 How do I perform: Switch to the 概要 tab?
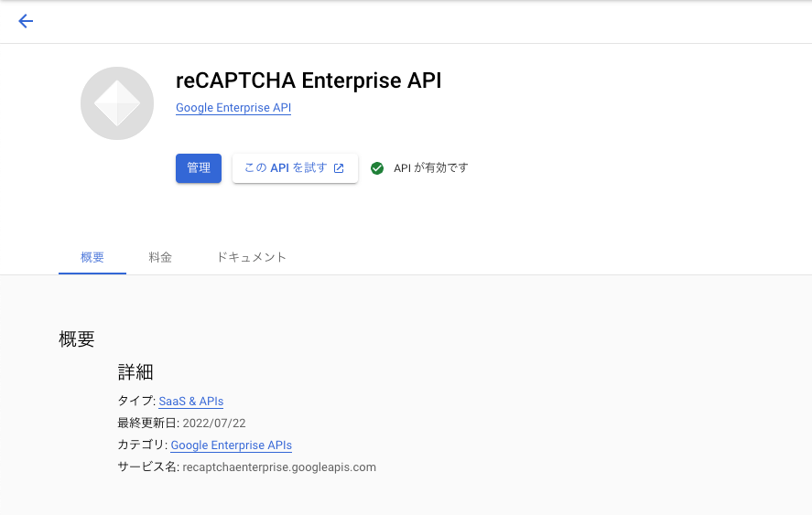coord(92,257)
